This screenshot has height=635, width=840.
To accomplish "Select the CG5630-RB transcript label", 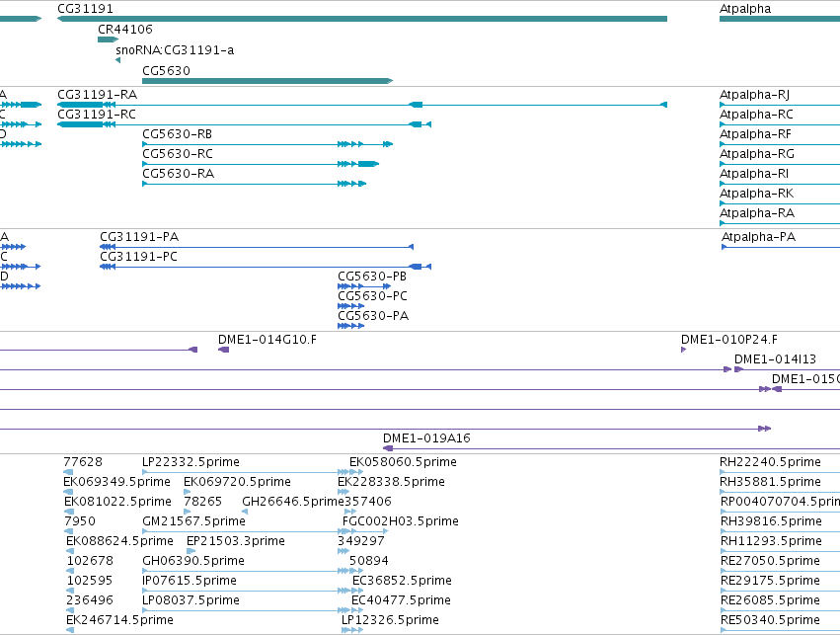I will pyautogui.click(x=177, y=134).
